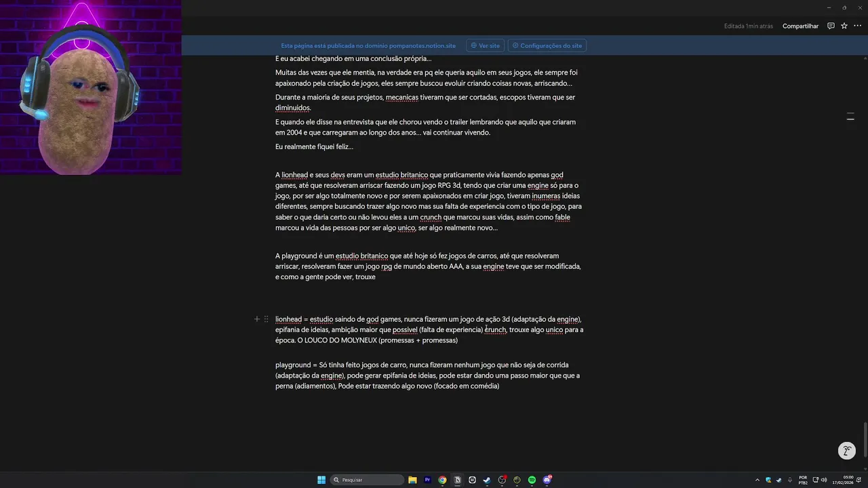Expand the hidden system tray icons chevron
Screen dimensions: 868x488
pyautogui.click(x=757, y=480)
